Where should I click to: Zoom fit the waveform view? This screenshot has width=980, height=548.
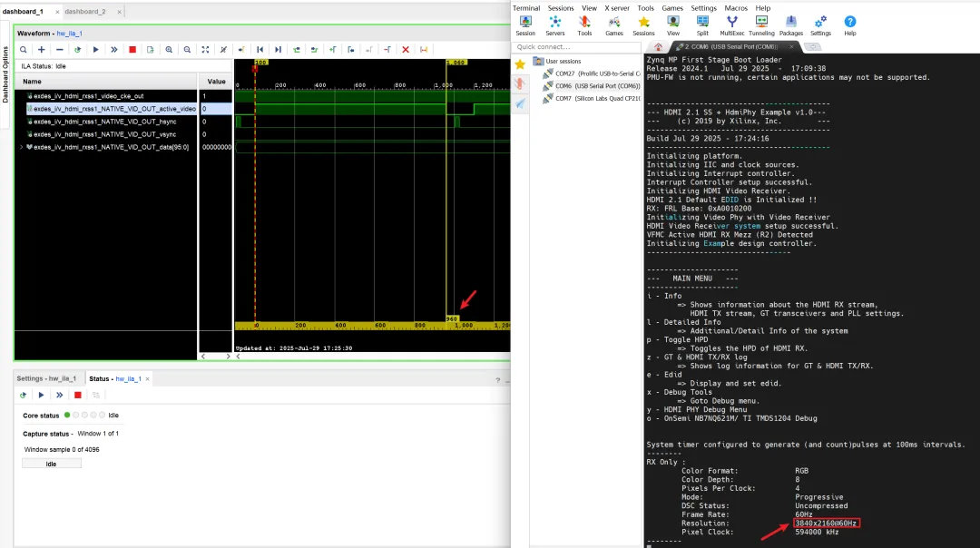(x=205, y=49)
